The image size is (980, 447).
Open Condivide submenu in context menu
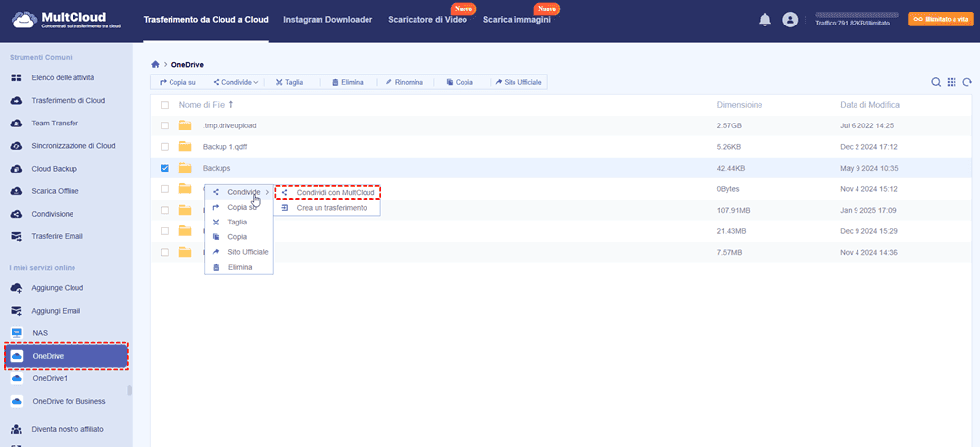pyautogui.click(x=239, y=192)
